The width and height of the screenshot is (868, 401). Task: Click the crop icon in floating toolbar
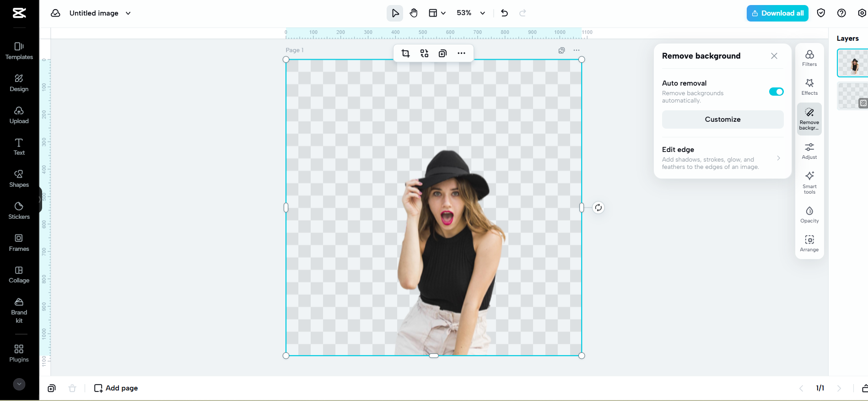click(x=405, y=54)
